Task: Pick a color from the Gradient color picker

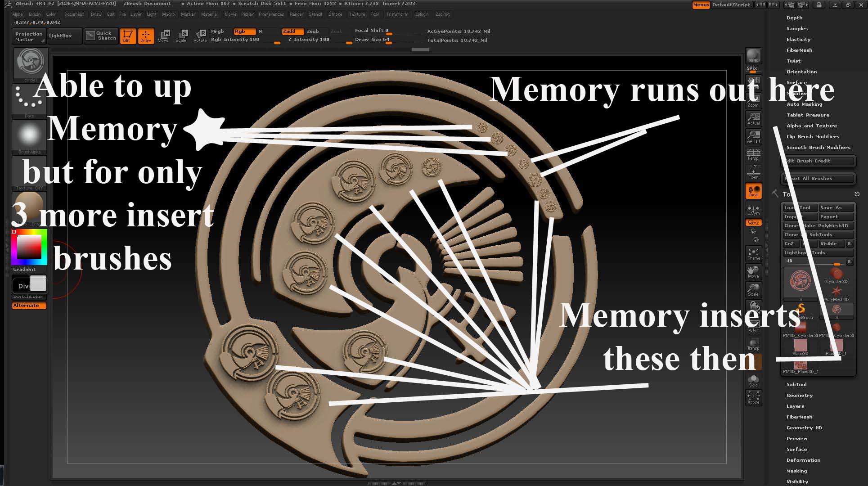Action: click(x=29, y=247)
